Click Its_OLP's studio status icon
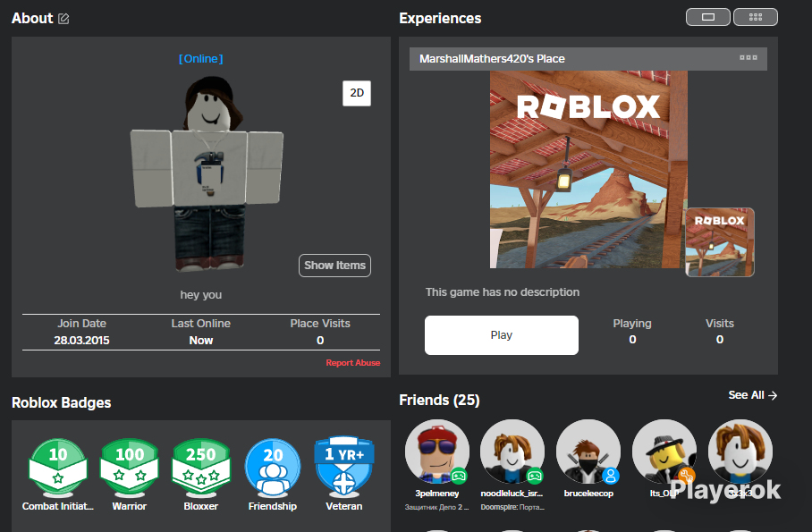Image resolution: width=812 pixels, height=532 pixels. 686,475
